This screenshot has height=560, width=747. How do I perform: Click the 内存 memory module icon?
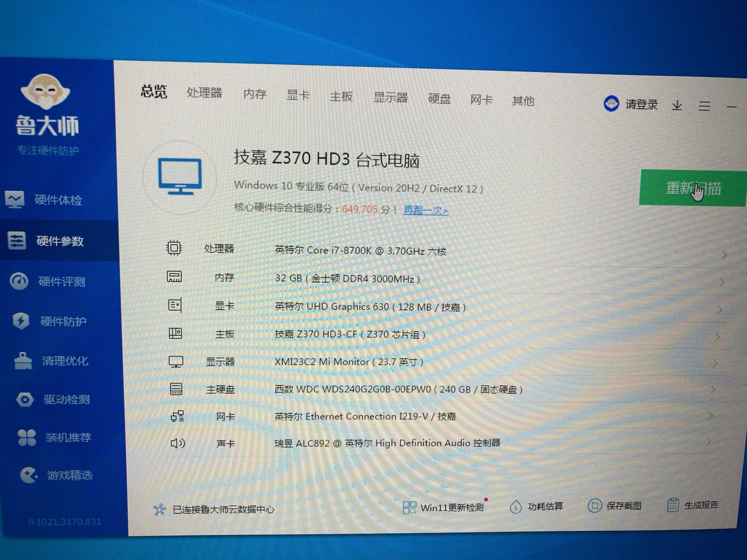pos(174,277)
